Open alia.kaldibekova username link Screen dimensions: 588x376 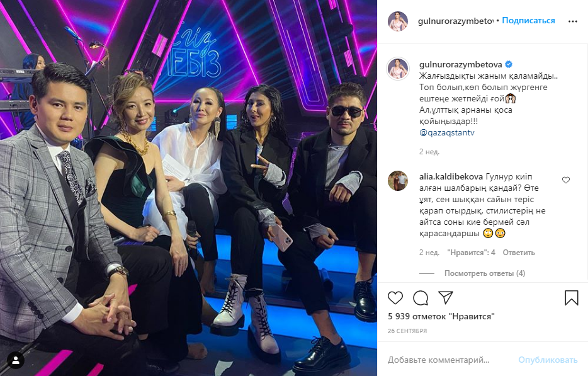[451, 177]
